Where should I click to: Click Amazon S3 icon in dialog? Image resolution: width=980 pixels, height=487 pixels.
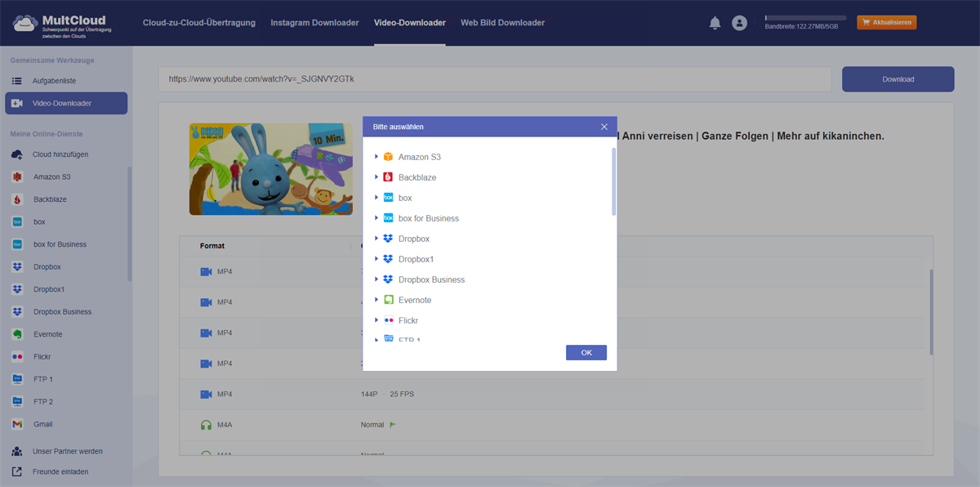click(389, 157)
